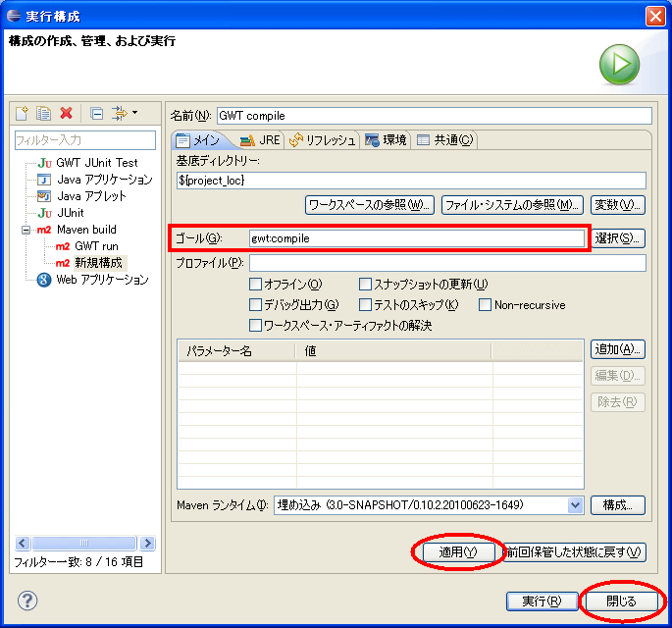Screen dimensions: 672x628
Task: Switch to the リフレッシュ tab
Action: point(323,140)
